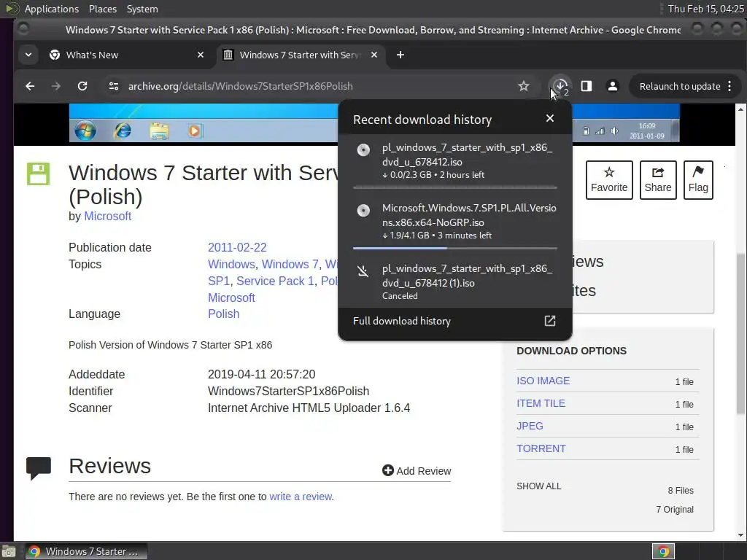Click the Full download history entry
This screenshot has height=560, width=747.
[454, 321]
